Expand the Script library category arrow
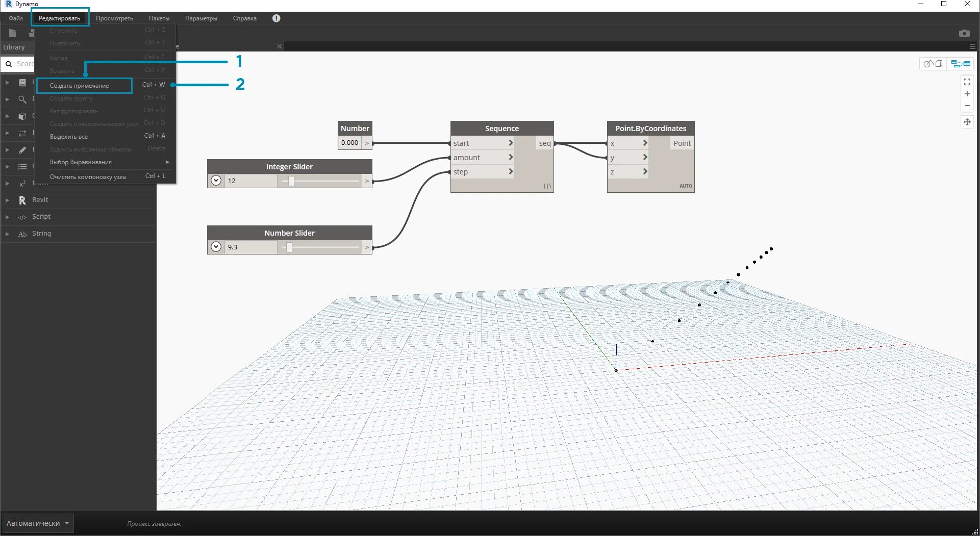 click(x=7, y=217)
